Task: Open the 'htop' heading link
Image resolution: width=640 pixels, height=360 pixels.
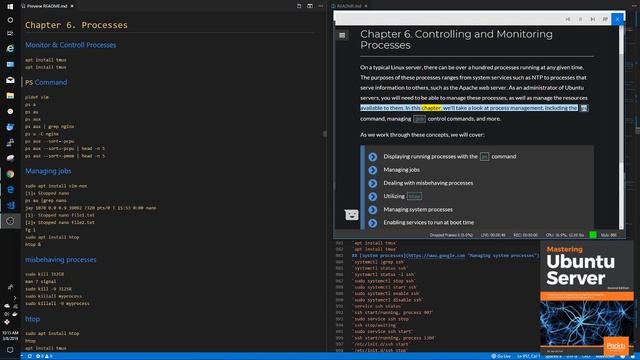Action: 33,319
